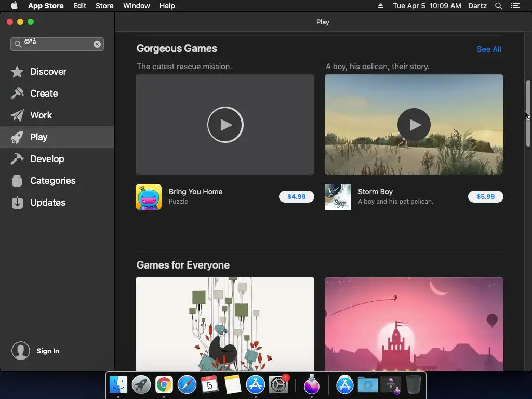Screen dimensions: 532x399
Task: Open the Trash in the Dock
Action: pyautogui.click(x=413, y=385)
